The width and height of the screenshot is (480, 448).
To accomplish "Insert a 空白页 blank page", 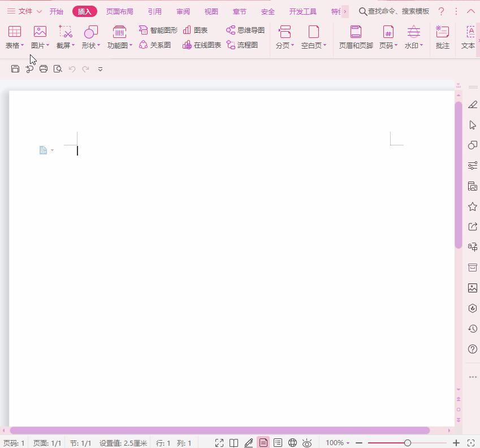I will [x=313, y=37].
